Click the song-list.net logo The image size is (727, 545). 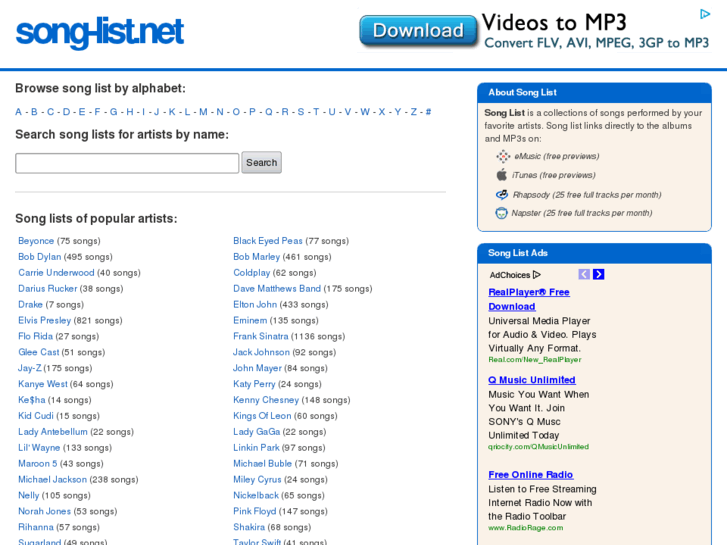[100, 33]
